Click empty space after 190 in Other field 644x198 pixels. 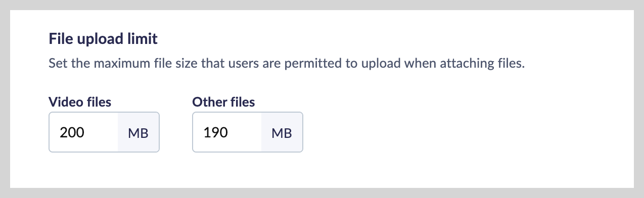pos(245,133)
